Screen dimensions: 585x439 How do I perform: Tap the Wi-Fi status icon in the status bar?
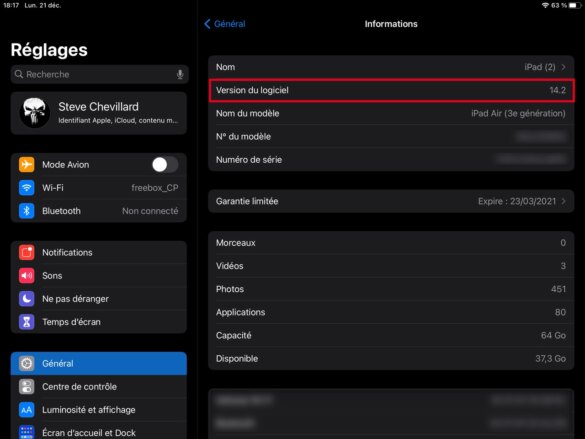tap(545, 5)
